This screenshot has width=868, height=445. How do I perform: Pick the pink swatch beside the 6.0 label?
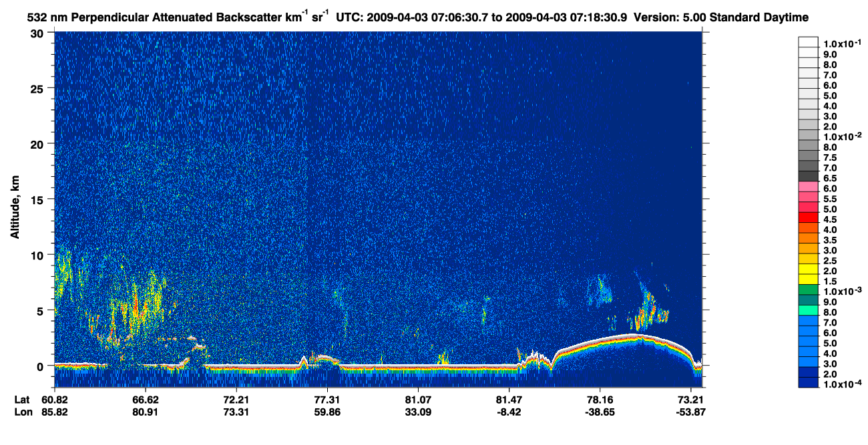(809, 186)
